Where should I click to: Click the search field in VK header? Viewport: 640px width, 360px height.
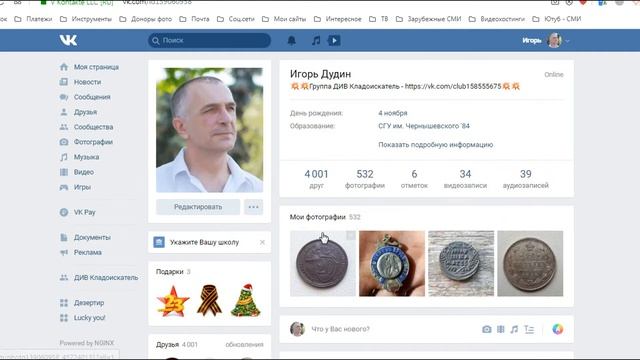tap(209, 40)
